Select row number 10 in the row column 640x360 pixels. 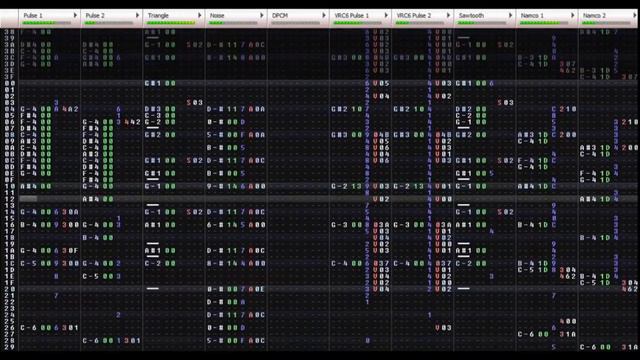[x=10, y=186]
